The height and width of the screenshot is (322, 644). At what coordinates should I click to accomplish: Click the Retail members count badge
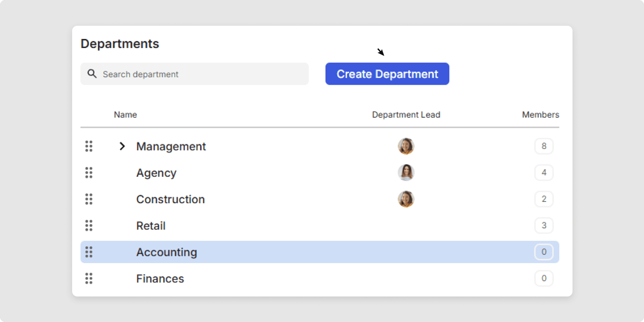(x=544, y=225)
